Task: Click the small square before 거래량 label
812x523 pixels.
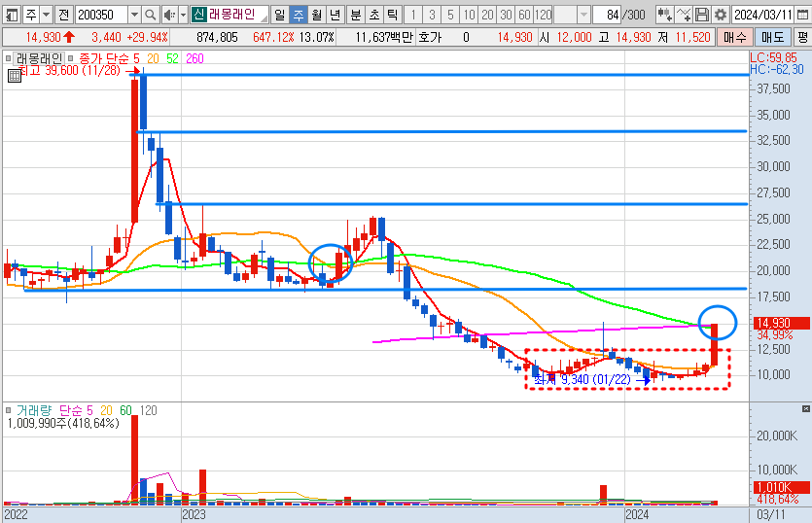Action: point(8,410)
